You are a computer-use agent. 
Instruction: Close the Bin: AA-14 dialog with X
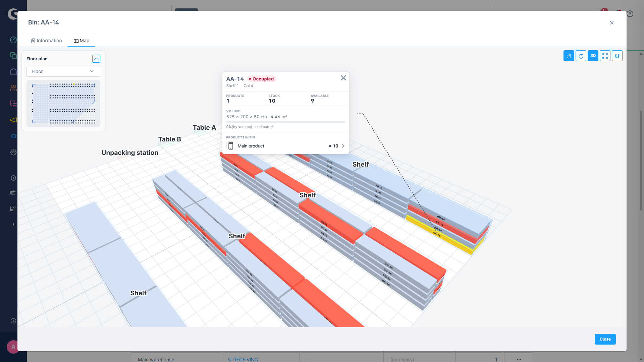click(x=611, y=23)
